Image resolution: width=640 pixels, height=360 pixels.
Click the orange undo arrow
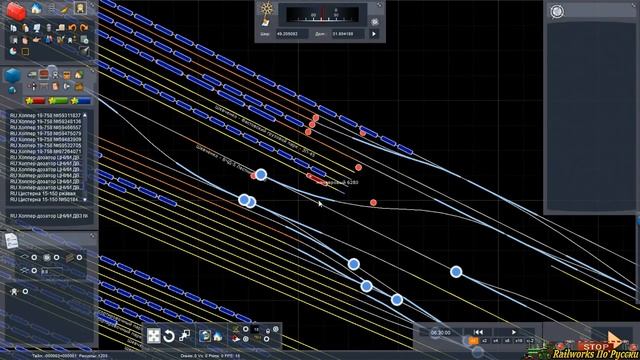point(72,28)
